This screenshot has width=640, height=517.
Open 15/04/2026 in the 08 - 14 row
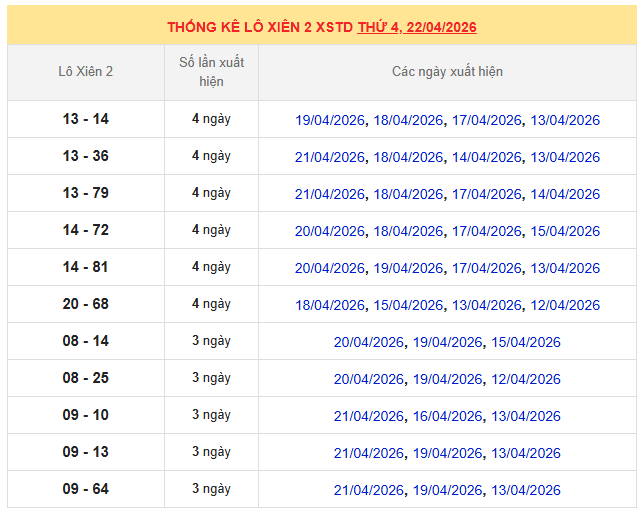coord(526,342)
